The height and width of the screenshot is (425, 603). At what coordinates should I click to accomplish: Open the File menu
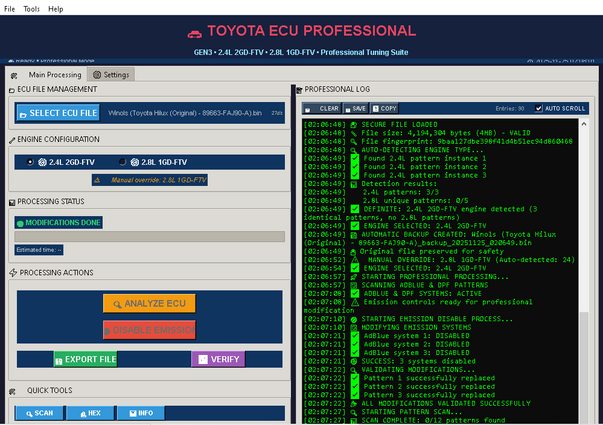coord(9,9)
